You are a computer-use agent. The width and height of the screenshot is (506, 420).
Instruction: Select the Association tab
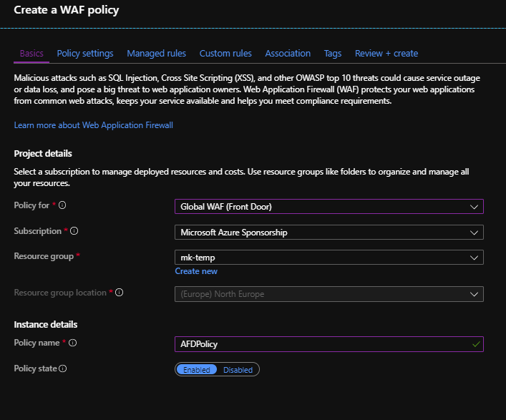(288, 54)
